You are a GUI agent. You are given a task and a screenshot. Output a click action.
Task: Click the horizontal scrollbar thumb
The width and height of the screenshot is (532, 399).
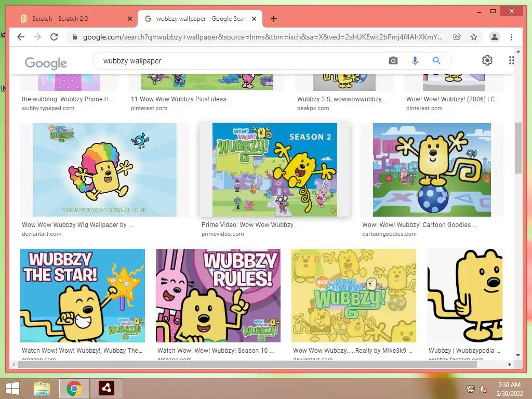[x=247, y=364]
